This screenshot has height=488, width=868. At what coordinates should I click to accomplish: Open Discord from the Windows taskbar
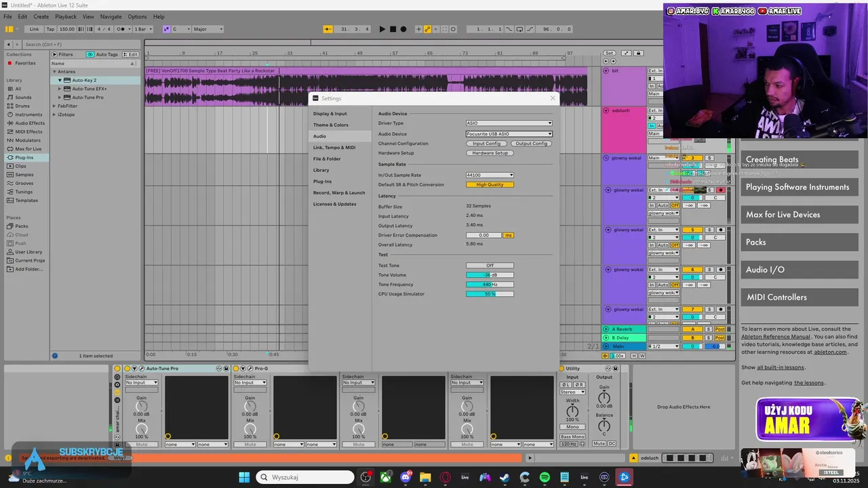(x=406, y=477)
